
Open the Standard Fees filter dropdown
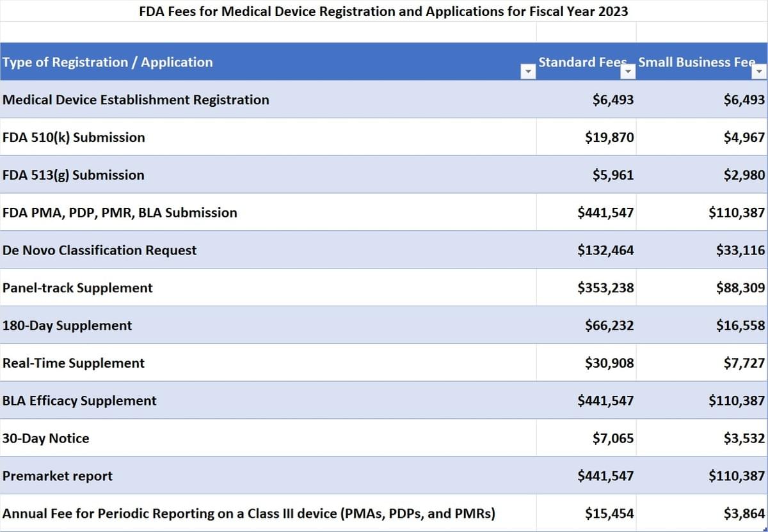[x=628, y=70]
